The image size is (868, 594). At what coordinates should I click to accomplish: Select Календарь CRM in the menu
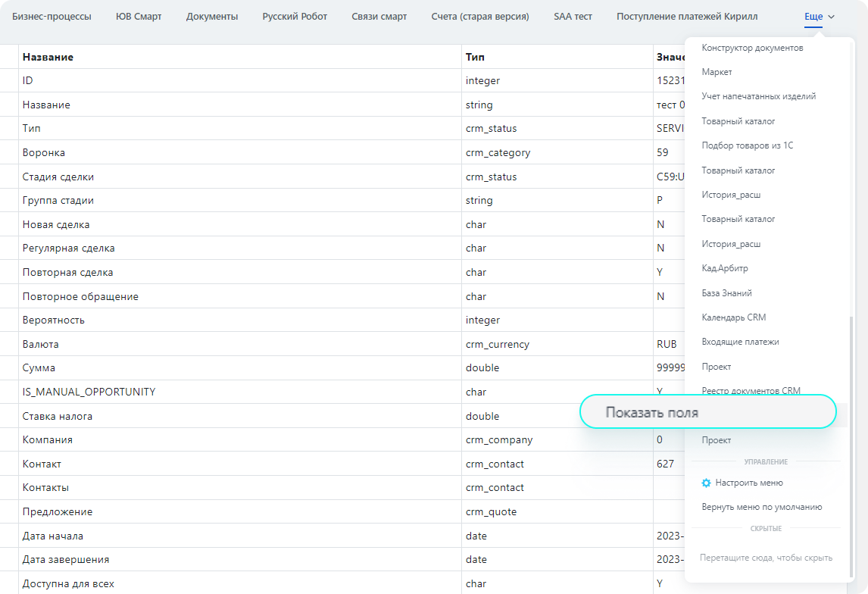(x=733, y=317)
